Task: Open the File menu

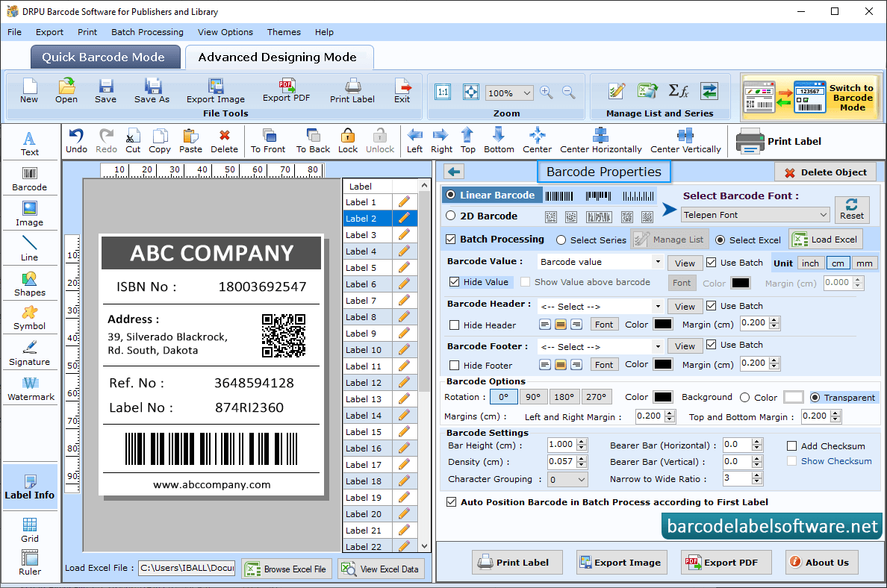Action: pyautogui.click(x=15, y=32)
